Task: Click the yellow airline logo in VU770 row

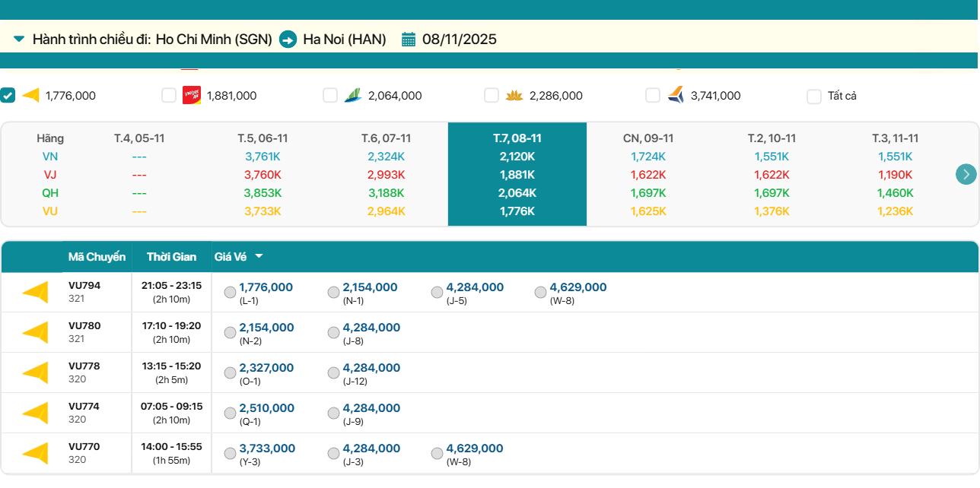Action: (35, 453)
